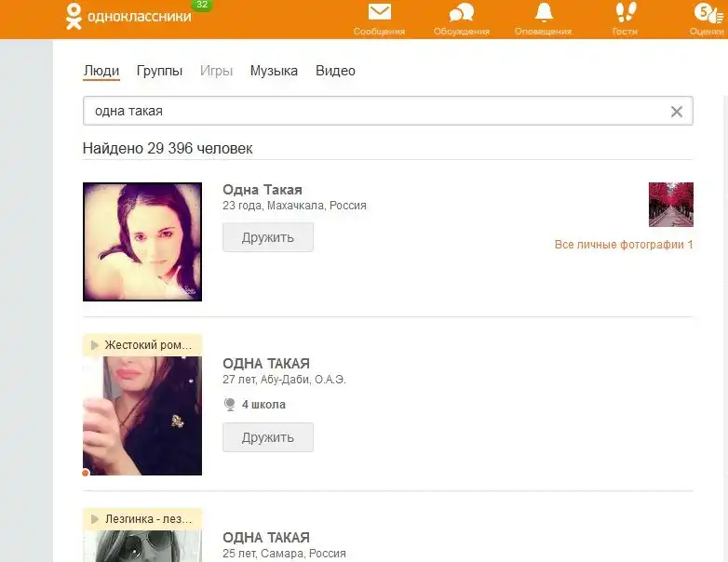The height and width of the screenshot is (562, 728).
Task: Open Обсуждения chat bubbles icon
Action: [461, 12]
